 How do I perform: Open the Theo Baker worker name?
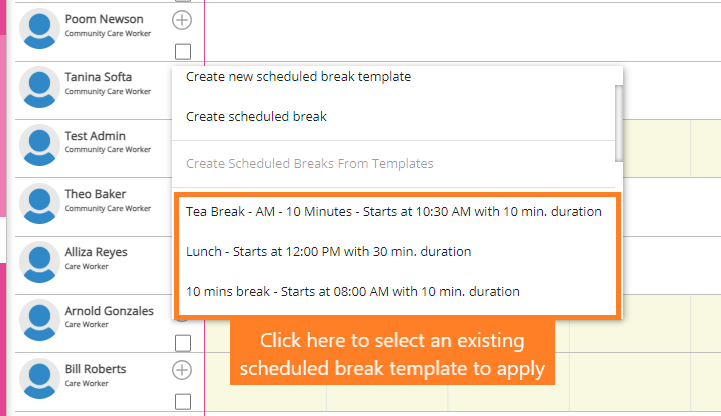[95, 194]
